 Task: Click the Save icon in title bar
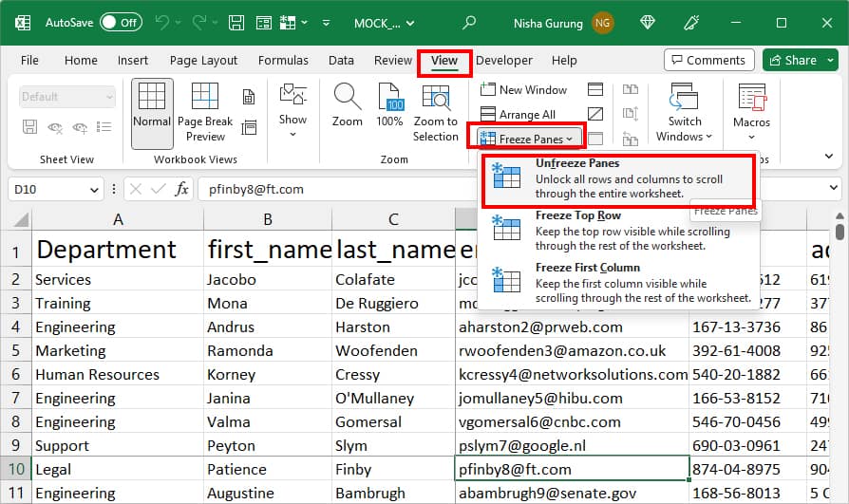pyautogui.click(x=236, y=23)
